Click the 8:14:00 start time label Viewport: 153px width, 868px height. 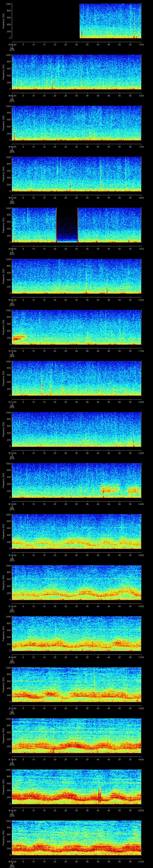(x=12, y=555)
